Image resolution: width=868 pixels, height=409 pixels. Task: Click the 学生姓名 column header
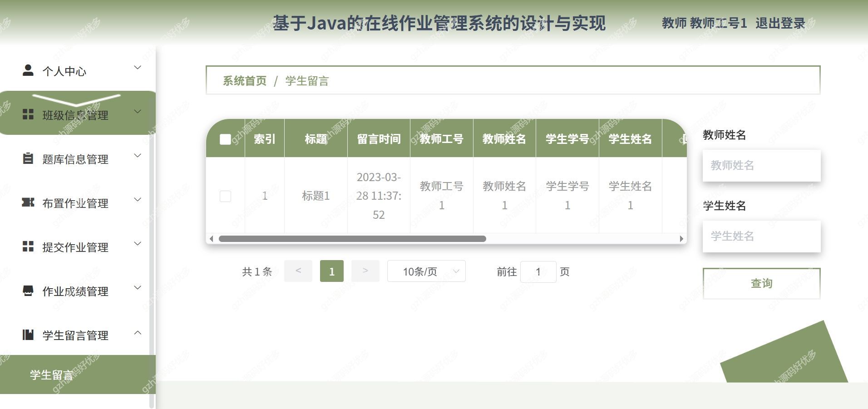[x=630, y=139]
